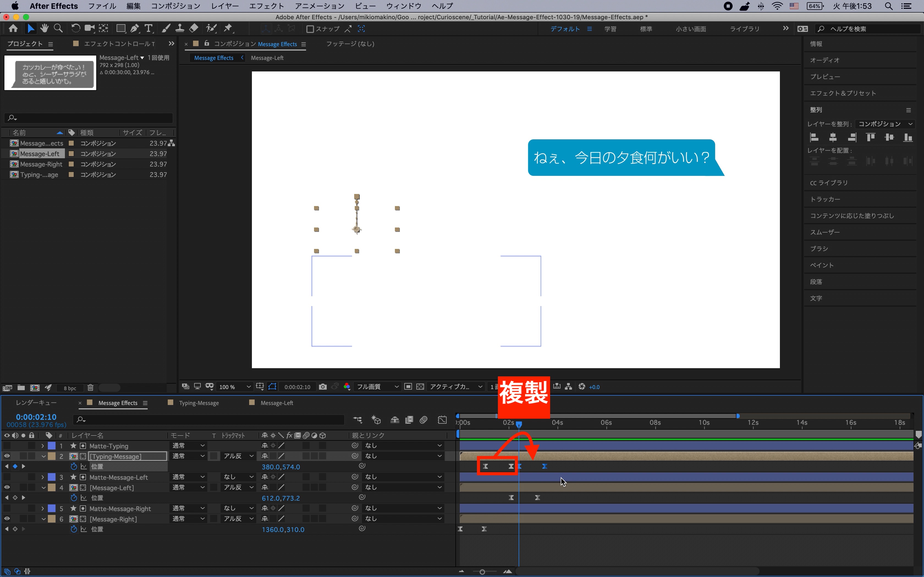Image resolution: width=924 pixels, height=577 pixels.
Task: Toggle visibility of Message-Right layer
Action: [x=7, y=519]
